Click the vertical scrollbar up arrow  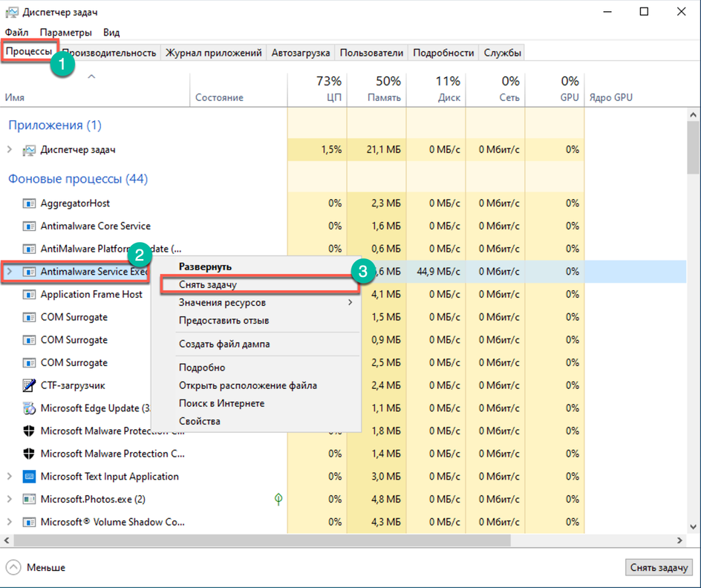click(694, 115)
